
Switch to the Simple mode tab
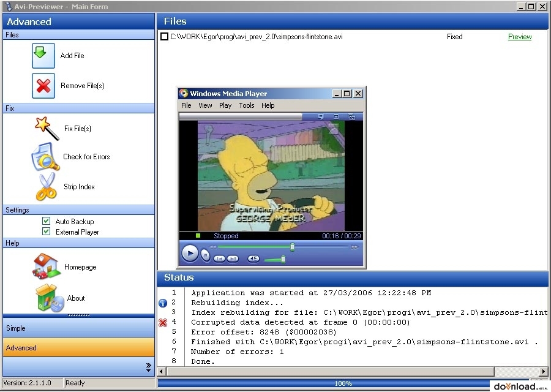(x=79, y=328)
